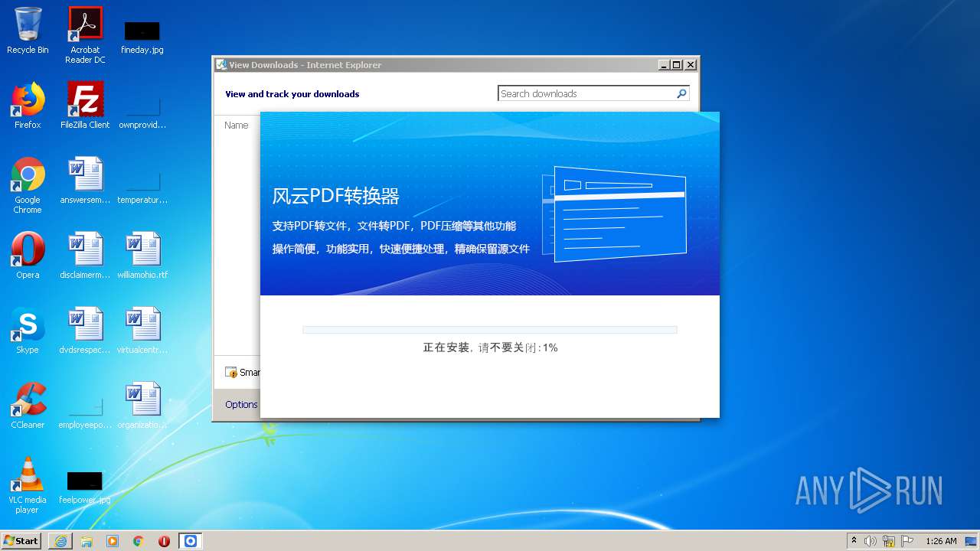This screenshot has width=980, height=551.
Task: Select the virtualcentr... Word document
Action: point(142,331)
